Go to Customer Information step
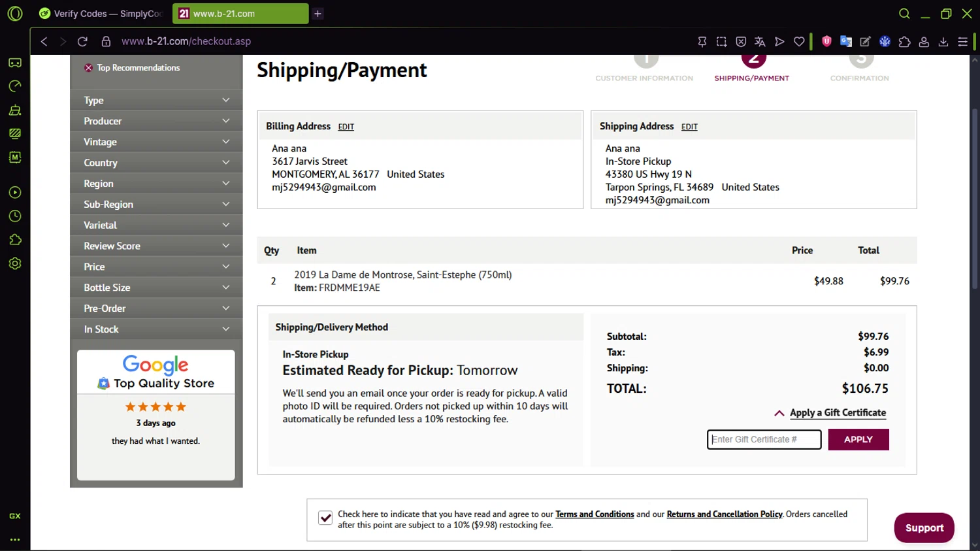Screen dimensions: 980x551 pyautogui.click(x=644, y=69)
